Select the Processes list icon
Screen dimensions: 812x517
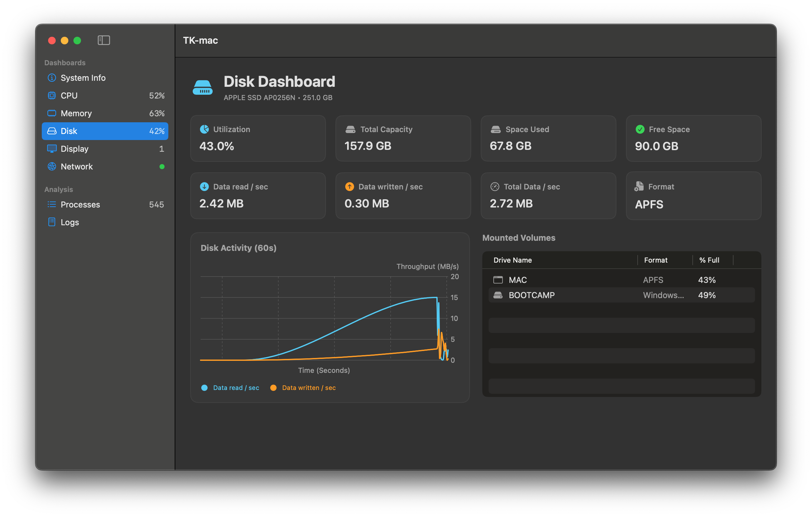coord(52,205)
